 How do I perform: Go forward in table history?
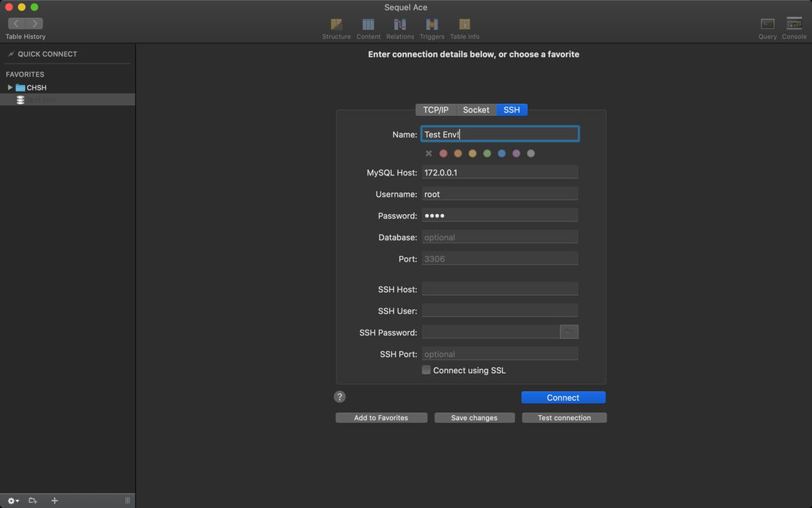(35, 24)
